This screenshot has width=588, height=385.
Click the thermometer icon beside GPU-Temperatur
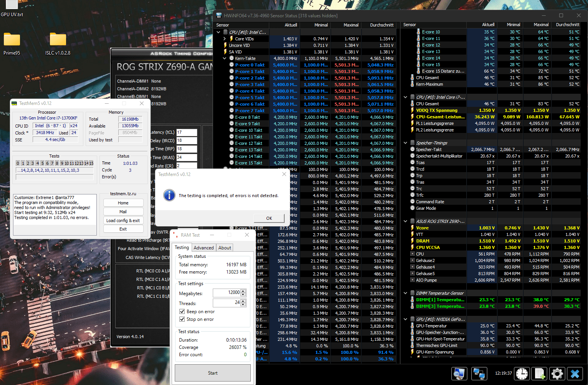point(412,326)
